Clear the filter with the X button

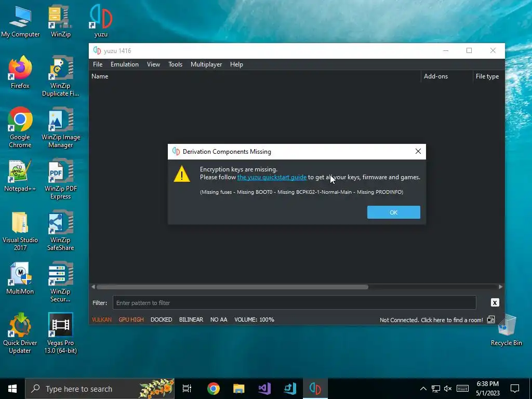(x=495, y=303)
